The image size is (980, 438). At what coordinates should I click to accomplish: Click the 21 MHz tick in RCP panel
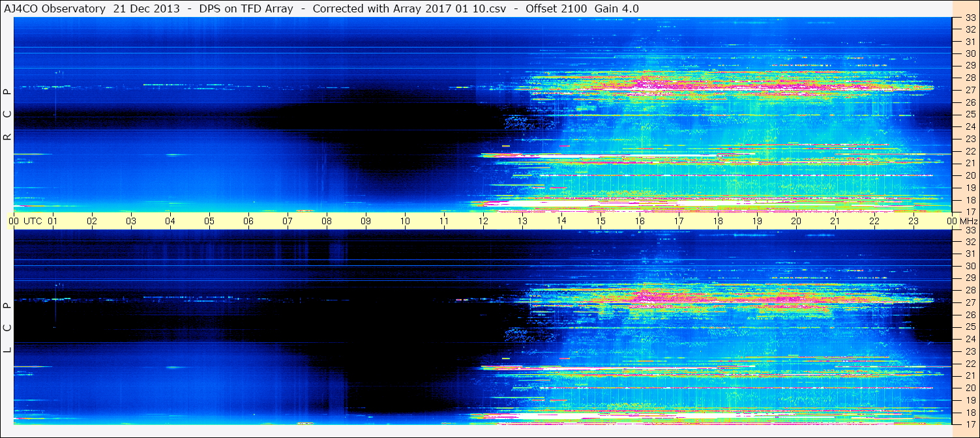(970, 163)
